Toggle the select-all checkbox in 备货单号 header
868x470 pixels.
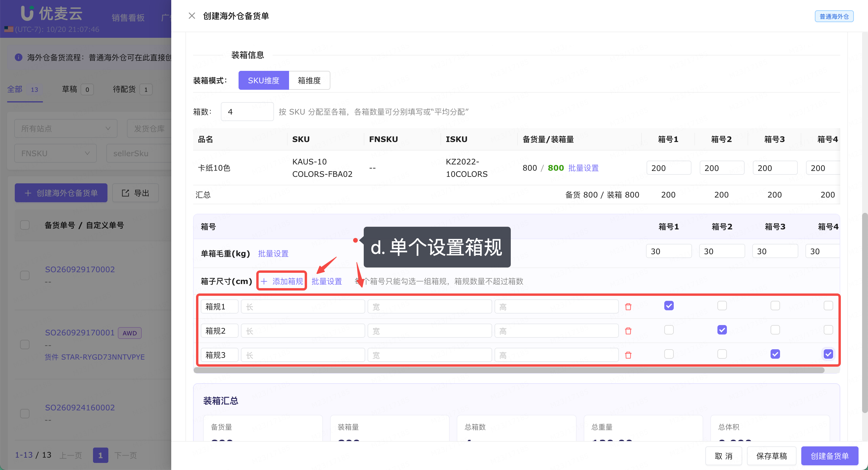(25, 225)
